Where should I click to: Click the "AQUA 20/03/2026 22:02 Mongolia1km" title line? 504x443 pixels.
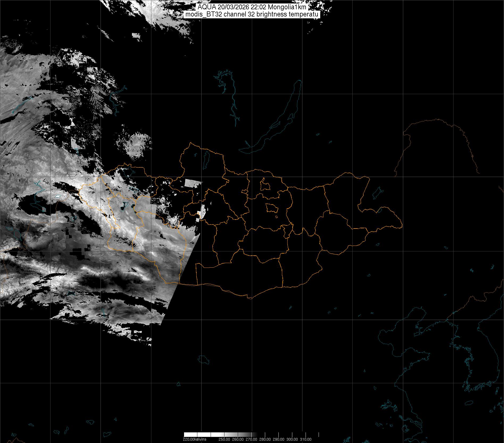[252, 7]
